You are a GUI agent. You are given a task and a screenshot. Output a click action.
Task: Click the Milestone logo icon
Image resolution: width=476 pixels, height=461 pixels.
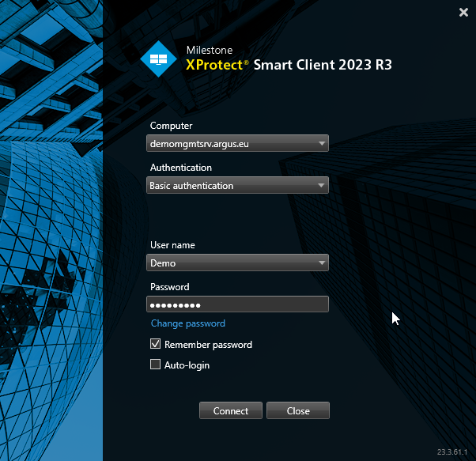[x=158, y=59]
